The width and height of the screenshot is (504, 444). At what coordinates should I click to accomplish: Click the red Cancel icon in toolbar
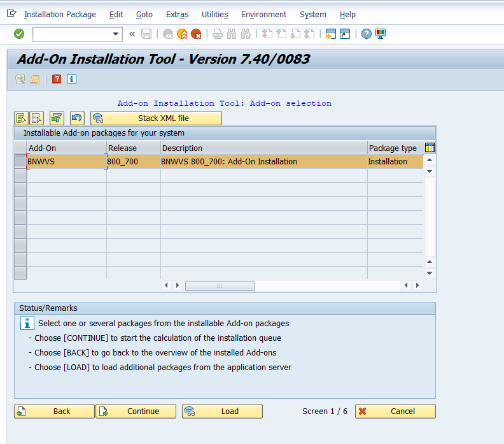pyautogui.click(x=196, y=34)
